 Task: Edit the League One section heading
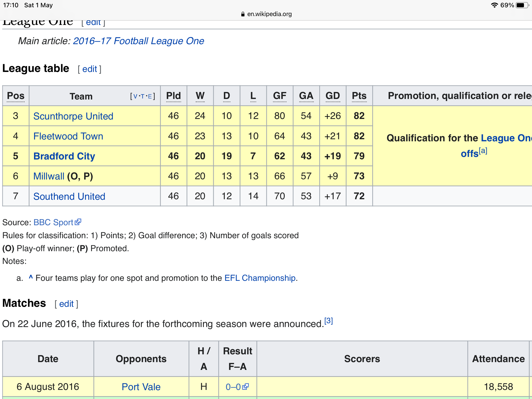pos(93,23)
